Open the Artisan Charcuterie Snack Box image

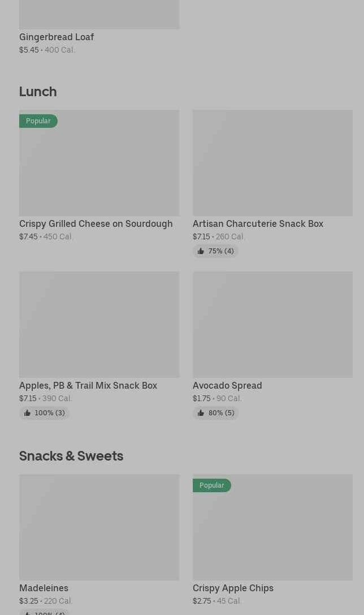[272, 163]
